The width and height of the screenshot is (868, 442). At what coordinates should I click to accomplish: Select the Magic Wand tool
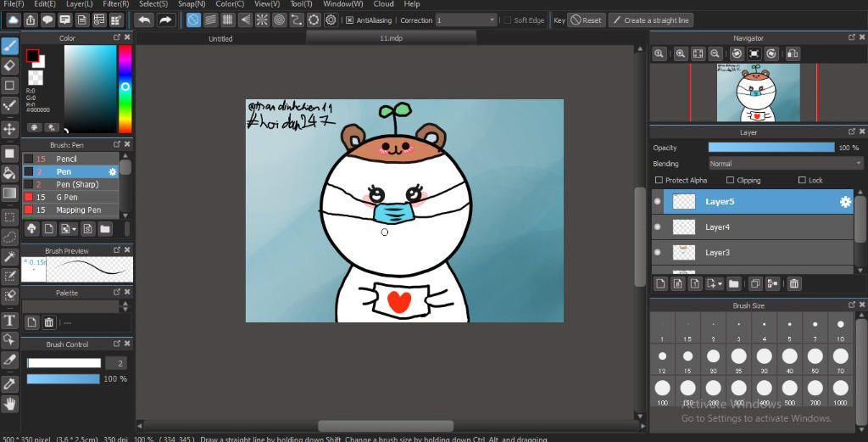pos(9,256)
